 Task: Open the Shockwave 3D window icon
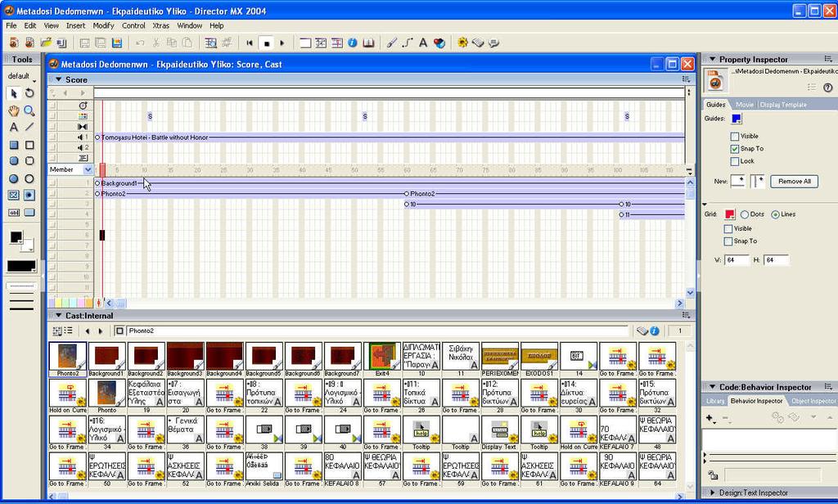[439, 43]
